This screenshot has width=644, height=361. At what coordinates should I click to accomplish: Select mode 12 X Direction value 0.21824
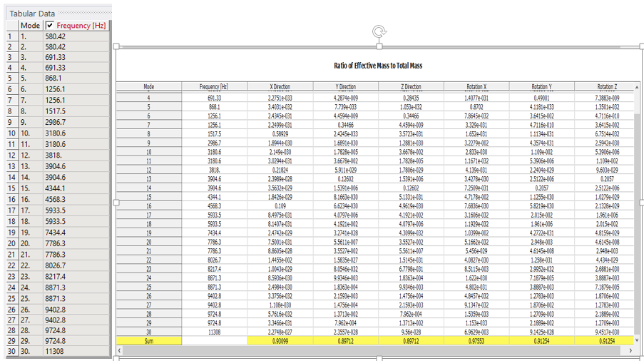tap(280, 170)
